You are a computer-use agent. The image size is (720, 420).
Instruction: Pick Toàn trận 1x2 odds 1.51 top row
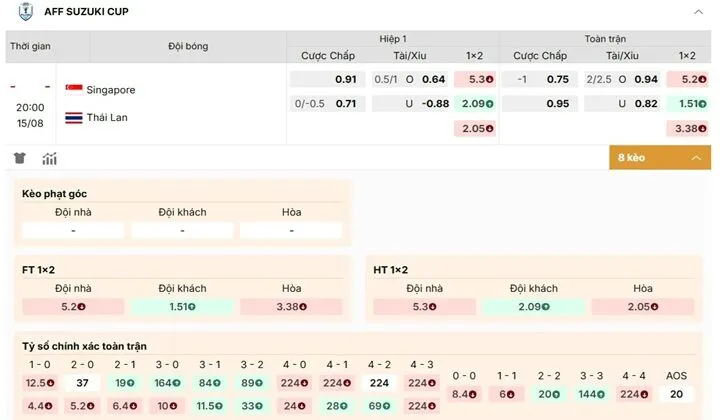pos(687,104)
